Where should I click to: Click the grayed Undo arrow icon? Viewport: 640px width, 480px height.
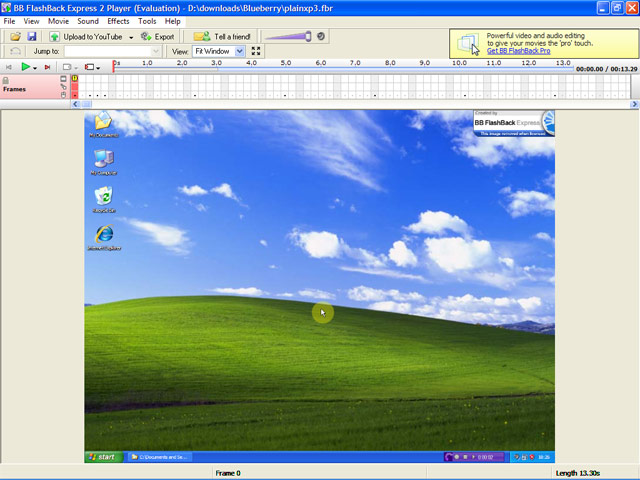[x=15, y=51]
